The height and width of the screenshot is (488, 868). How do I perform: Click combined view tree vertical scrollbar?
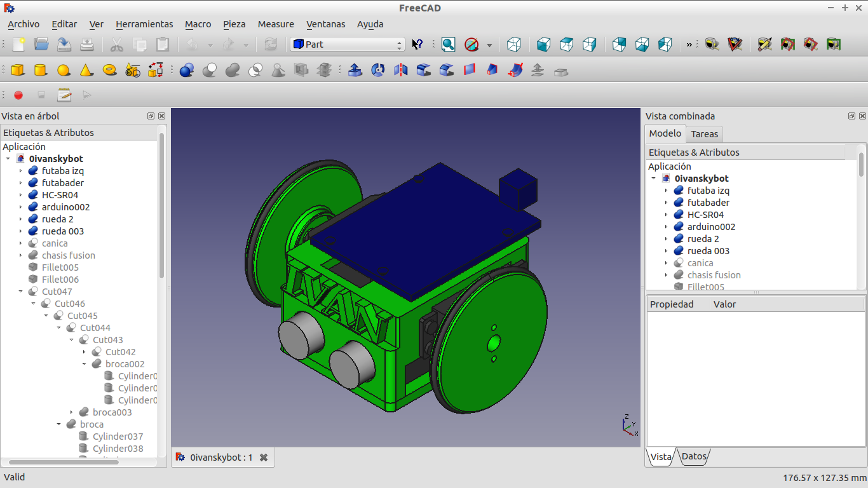[x=862, y=164]
